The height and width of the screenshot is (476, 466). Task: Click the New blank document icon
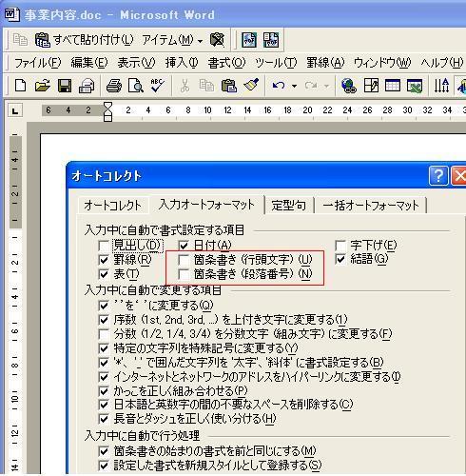click(x=20, y=86)
